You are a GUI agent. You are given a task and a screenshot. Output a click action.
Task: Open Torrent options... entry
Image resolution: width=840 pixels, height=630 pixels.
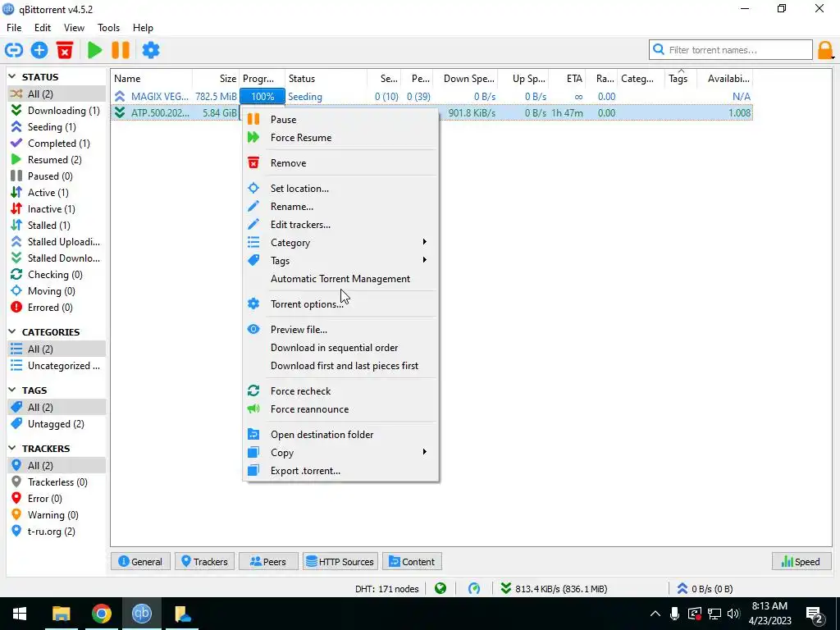point(340,304)
